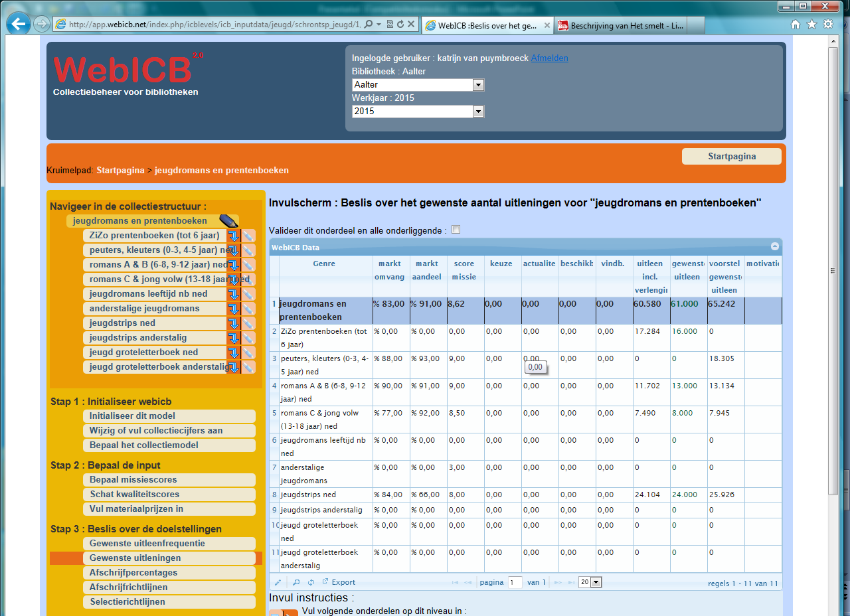Click the reload icon in grid footer
The height and width of the screenshot is (616, 850).
click(311, 582)
